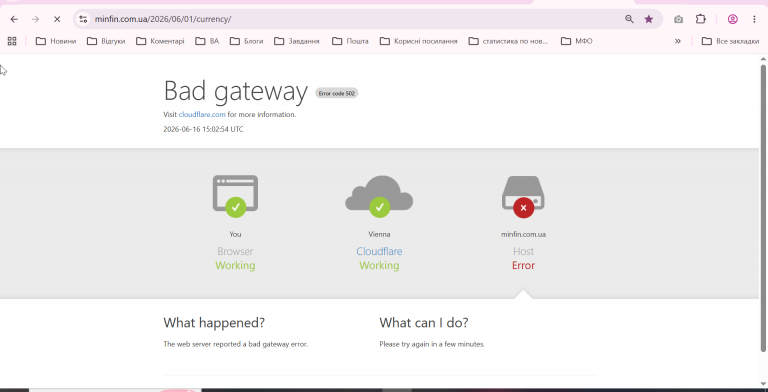This screenshot has width=768, height=392.
Task: Click the Bad gateway heading
Action: coord(236,92)
